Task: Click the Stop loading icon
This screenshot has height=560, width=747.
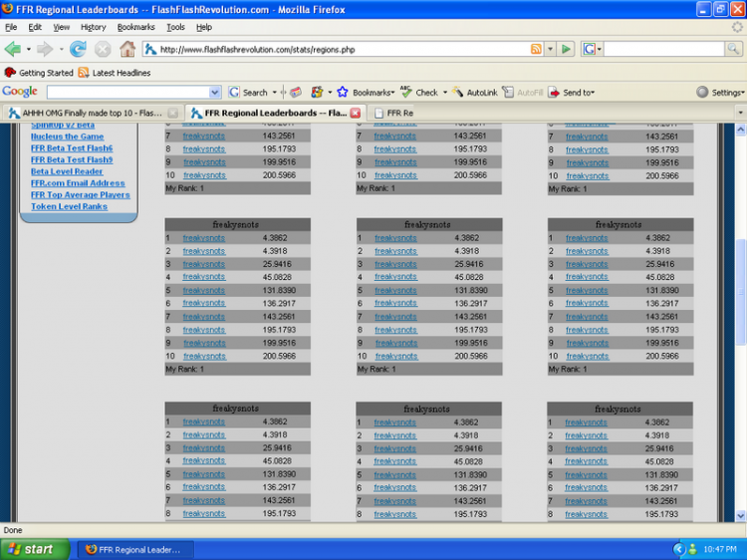Action: point(103,49)
